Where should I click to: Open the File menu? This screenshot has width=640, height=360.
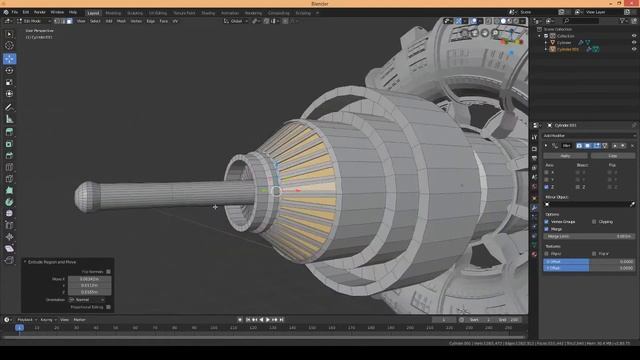(15, 12)
